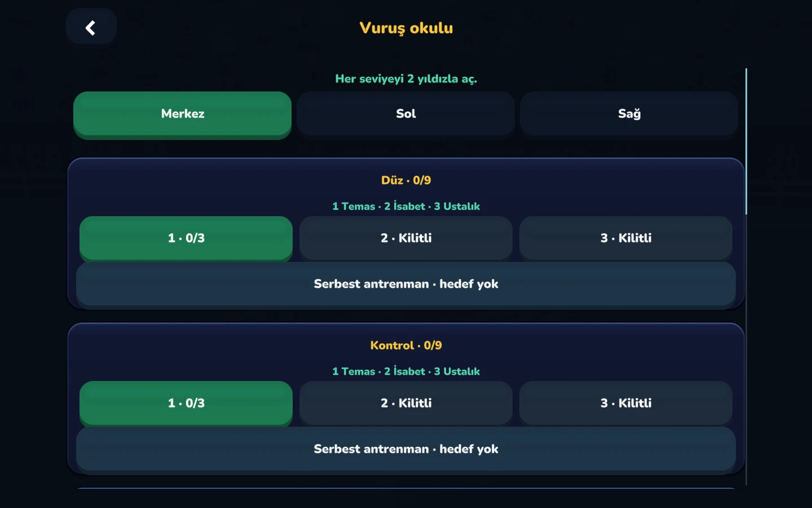This screenshot has width=812, height=508.
Task: Start level 1 · 0/3 in Düz section
Action: pos(186,239)
